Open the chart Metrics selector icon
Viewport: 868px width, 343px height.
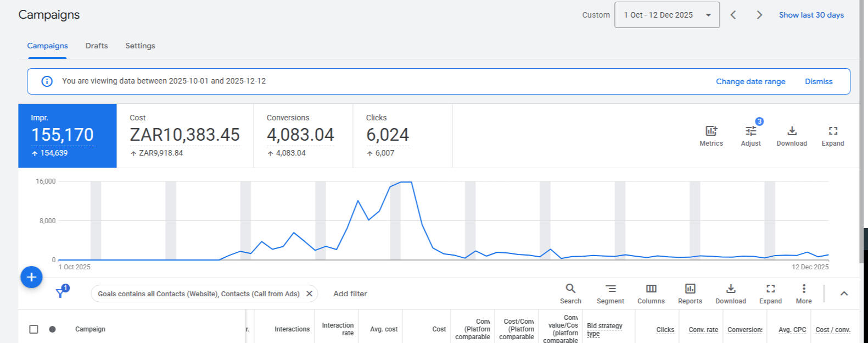[711, 131]
